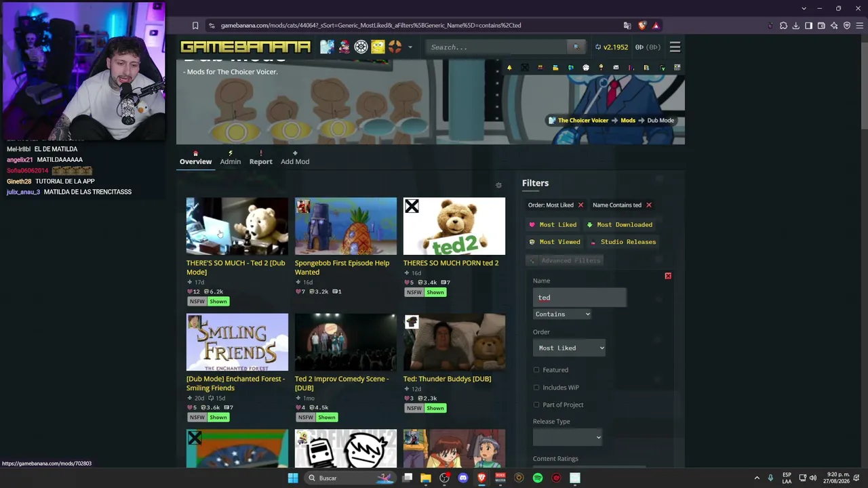
Task: Open File Explorer from the taskbar
Action: pos(426,478)
